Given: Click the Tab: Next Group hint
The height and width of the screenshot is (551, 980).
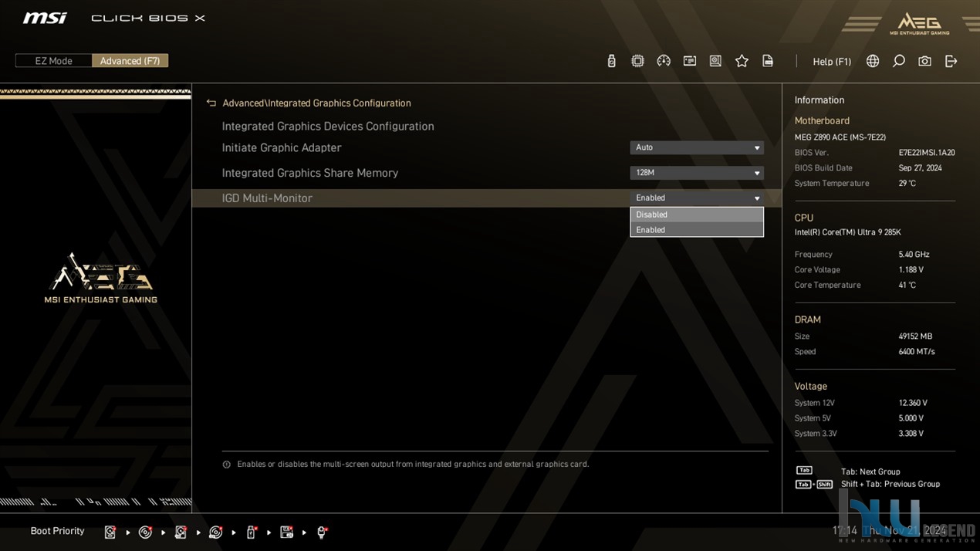Looking at the screenshot, I should [x=870, y=472].
